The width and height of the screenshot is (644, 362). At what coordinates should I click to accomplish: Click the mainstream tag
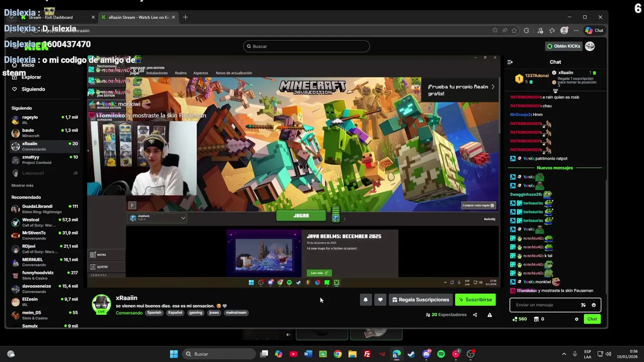coord(236,313)
